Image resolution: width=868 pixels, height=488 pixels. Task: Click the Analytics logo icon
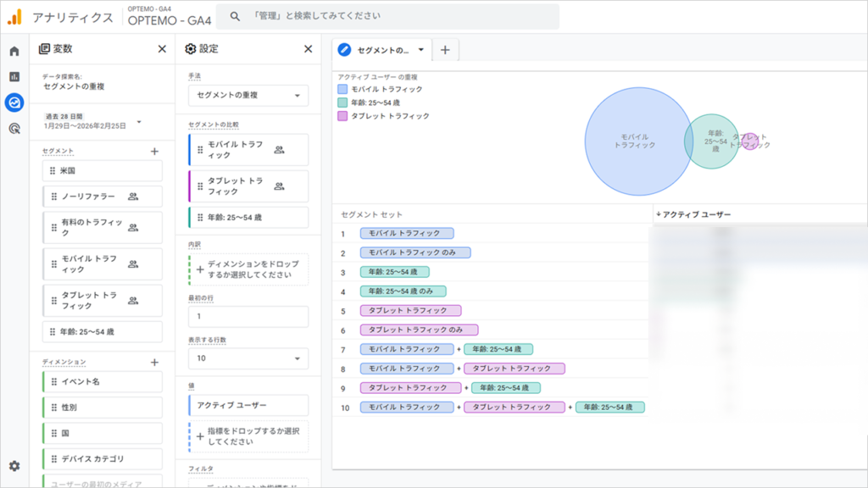point(14,15)
